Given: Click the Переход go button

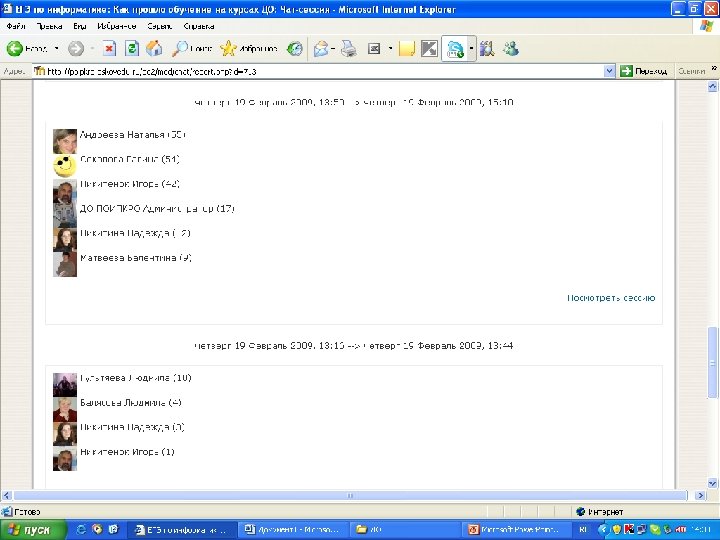Looking at the screenshot, I should tap(644, 71).
